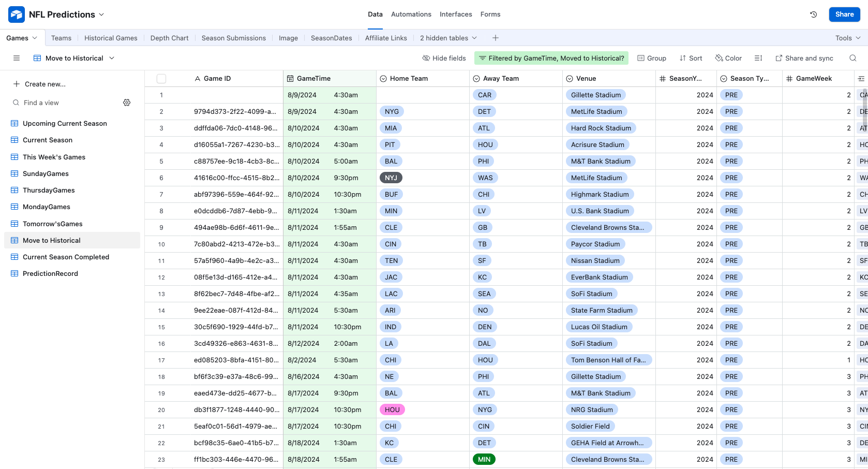Click the green MIN away team tag

tap(484, 460)
